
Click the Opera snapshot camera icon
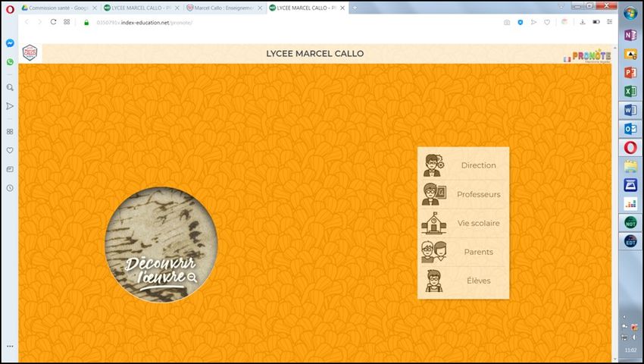tap(507, 22)
